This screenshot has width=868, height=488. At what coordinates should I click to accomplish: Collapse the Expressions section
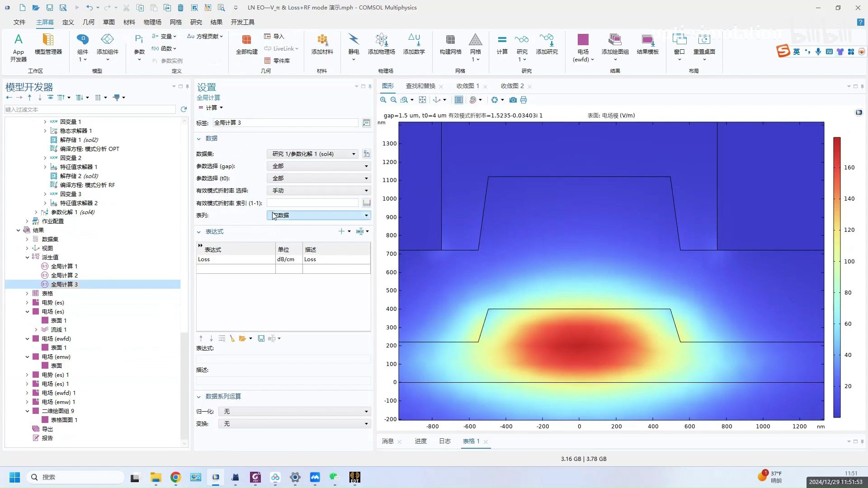[199, 232]
